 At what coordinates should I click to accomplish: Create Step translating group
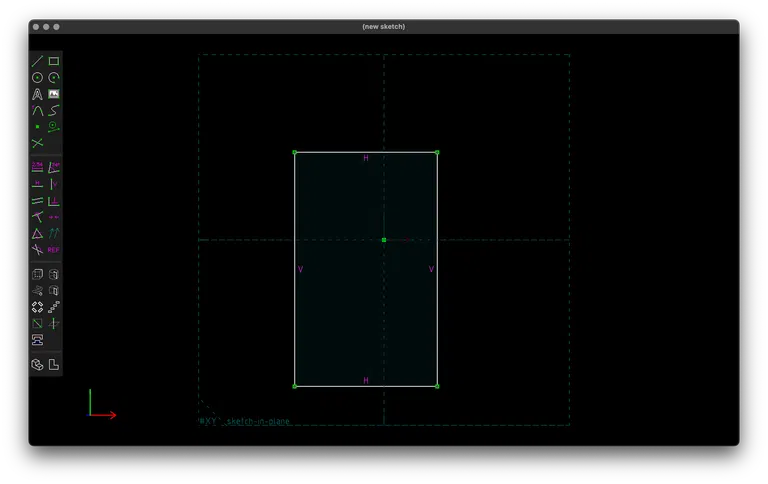tap(54, 307)
